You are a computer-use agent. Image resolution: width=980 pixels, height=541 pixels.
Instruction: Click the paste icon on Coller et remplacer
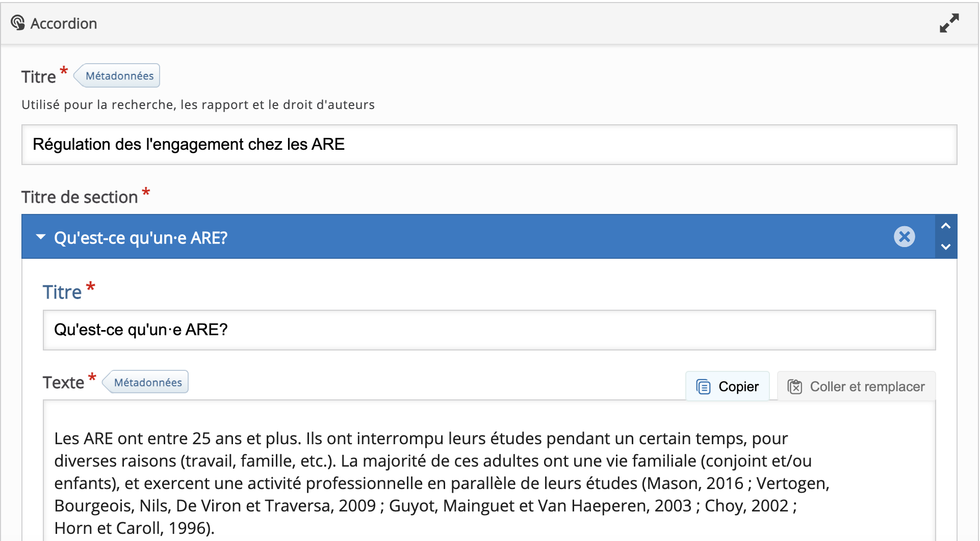(x=794, y=387)
